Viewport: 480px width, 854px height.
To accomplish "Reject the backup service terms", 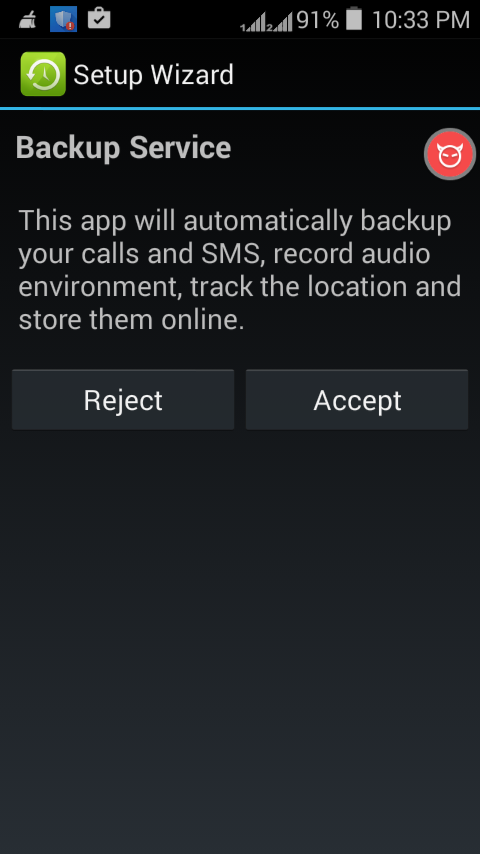I will (x=123, y=400).
